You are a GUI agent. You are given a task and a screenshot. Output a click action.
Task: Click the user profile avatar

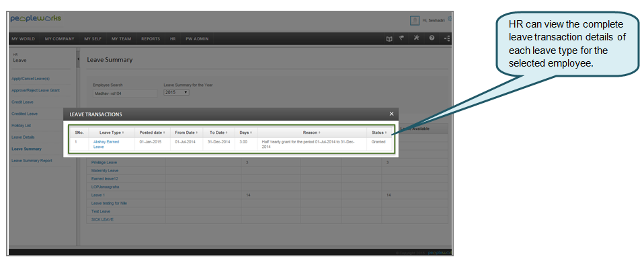tap(414, 21)
